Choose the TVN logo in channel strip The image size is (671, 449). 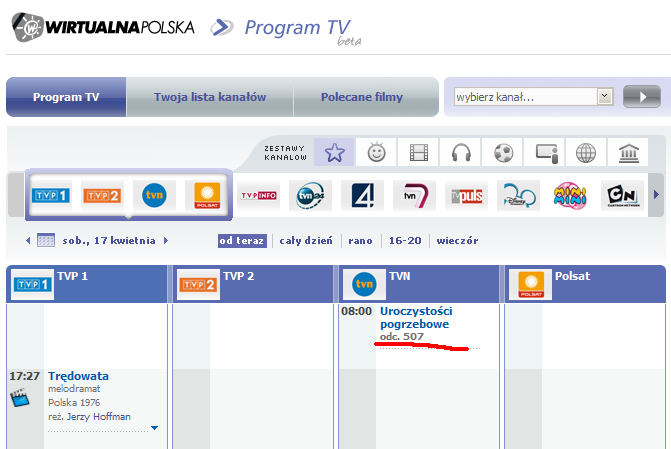coord(154,196)
